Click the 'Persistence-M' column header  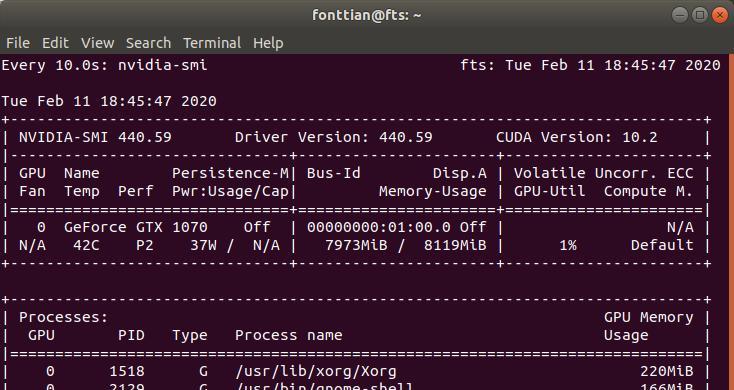[230, 173]
